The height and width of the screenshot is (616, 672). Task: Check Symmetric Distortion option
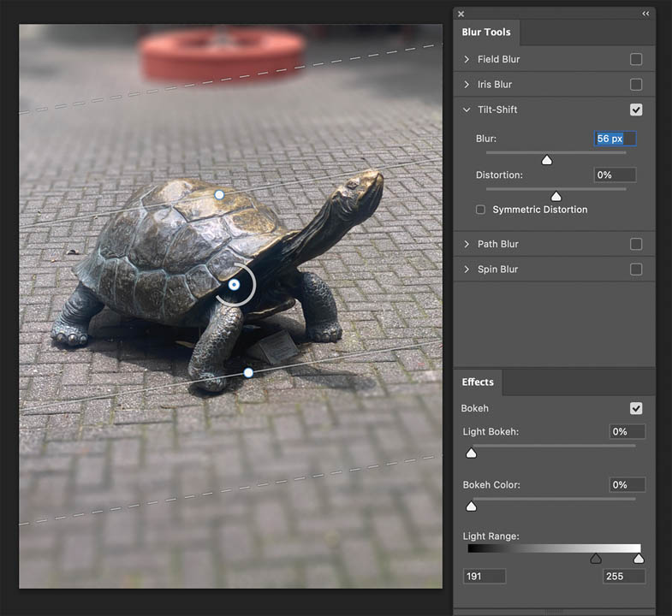click(480, 210)
